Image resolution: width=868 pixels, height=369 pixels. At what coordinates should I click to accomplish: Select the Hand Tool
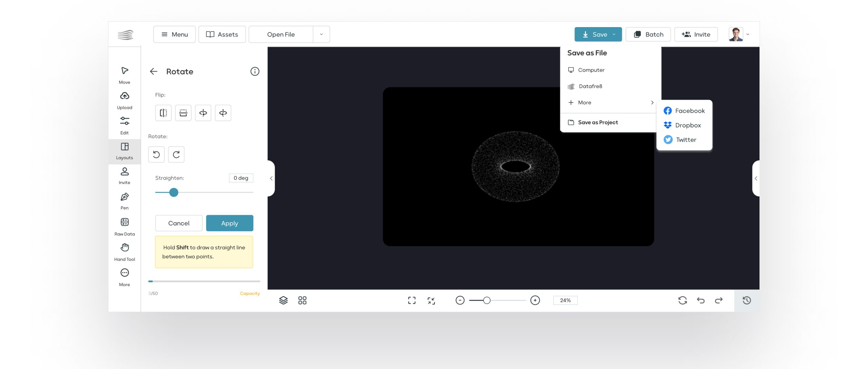(x=124, y=251)
